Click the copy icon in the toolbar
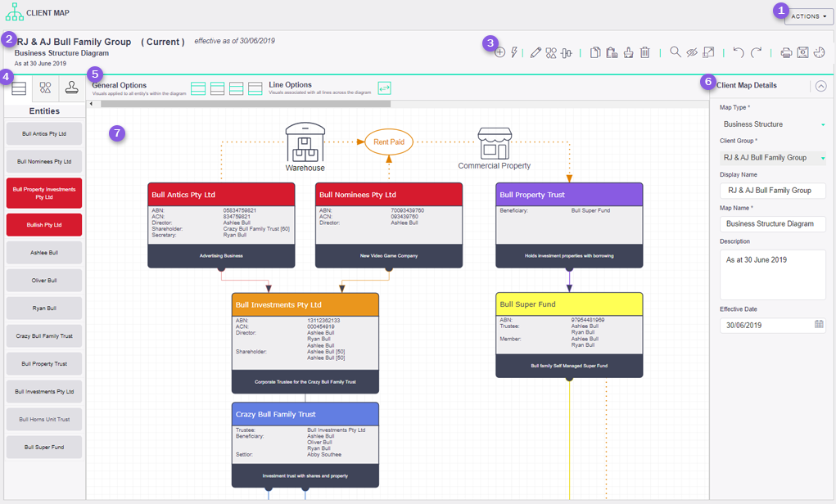The image size is (836, 504). click(595, 52)
